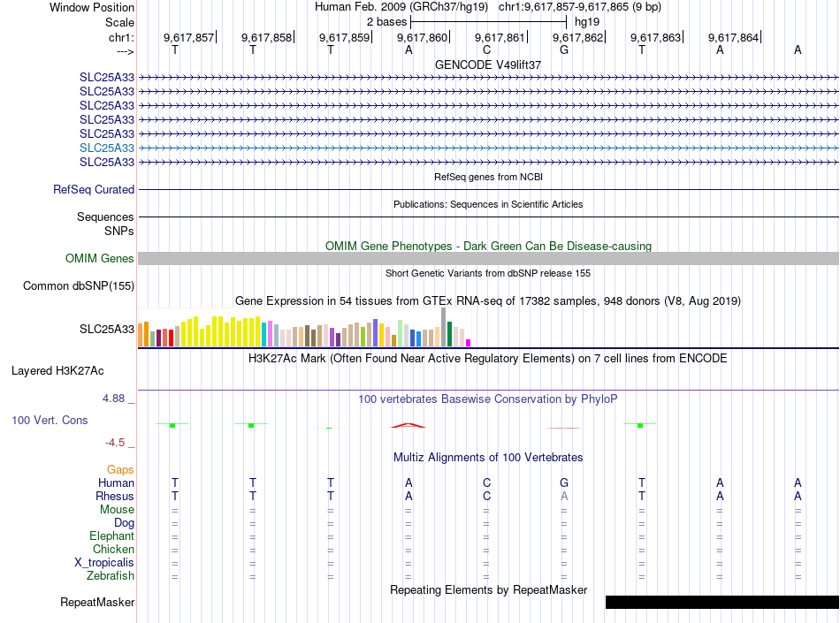The height and width of the screenshot is (623, 840).
Task: Click the GTEx Gene Expression track title
Action: click(x=488, y=300)
